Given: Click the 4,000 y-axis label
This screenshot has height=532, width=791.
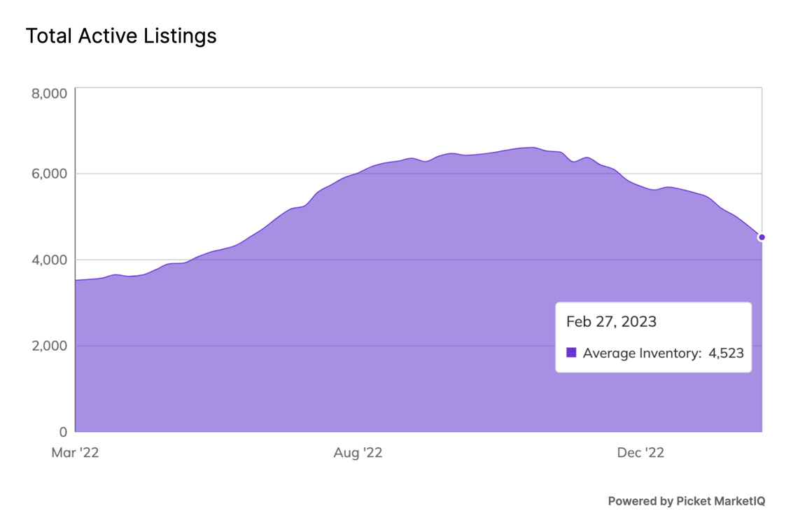Looking at the screenshot, I should pyautogui.click(x=49, y=260).
